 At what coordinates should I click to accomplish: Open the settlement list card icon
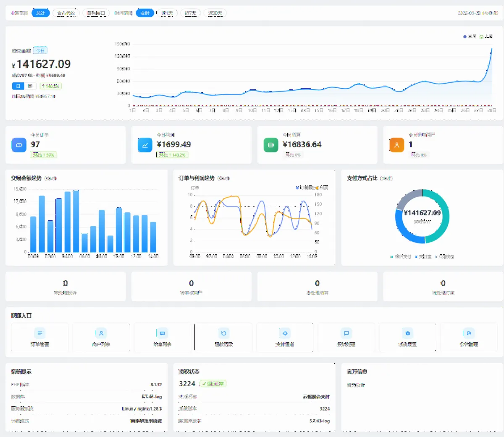tap(163, 333)
